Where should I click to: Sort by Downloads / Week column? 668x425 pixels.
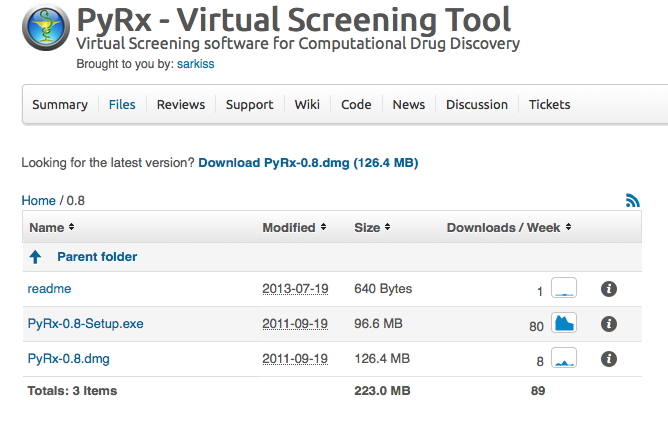coord(509,227)
